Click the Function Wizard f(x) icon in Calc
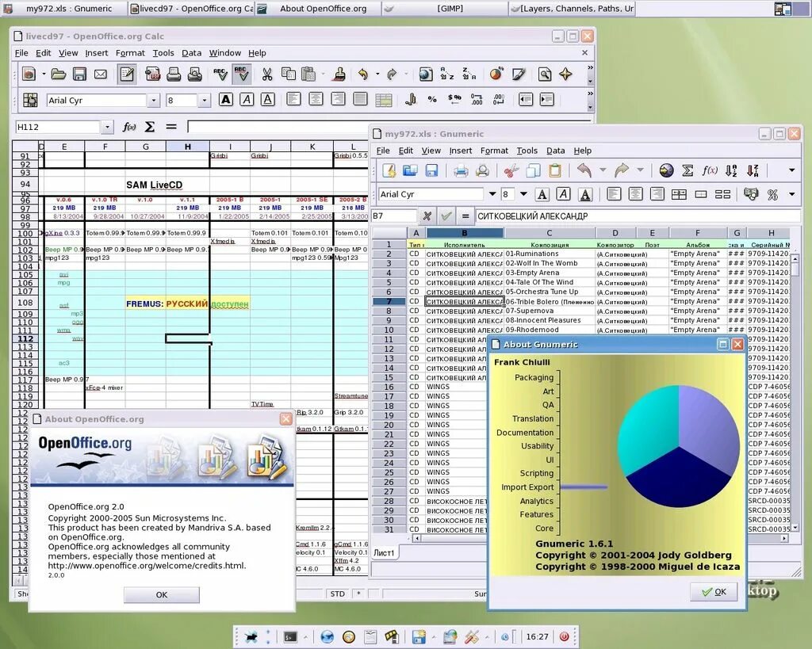The width and height of the screenshot is (812, 649). 129,127
